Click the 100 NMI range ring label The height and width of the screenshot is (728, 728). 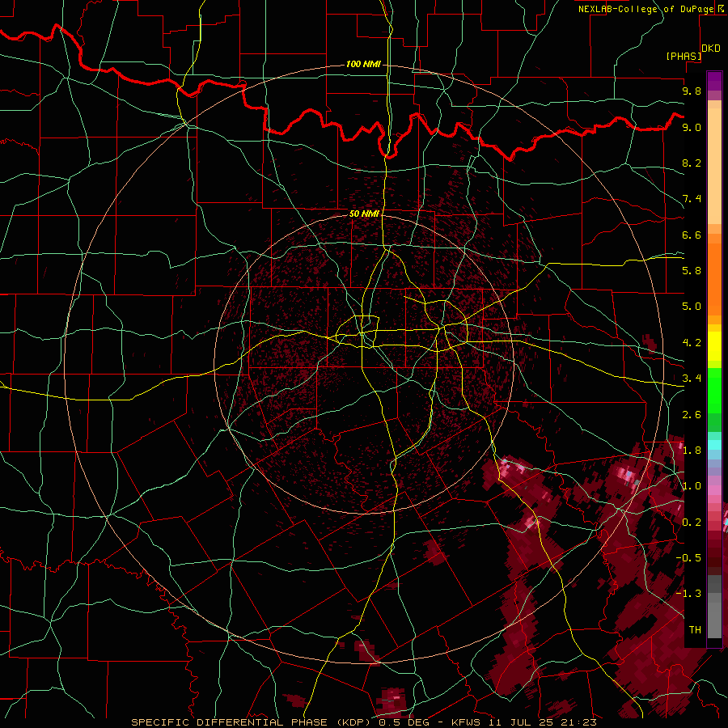363,64
